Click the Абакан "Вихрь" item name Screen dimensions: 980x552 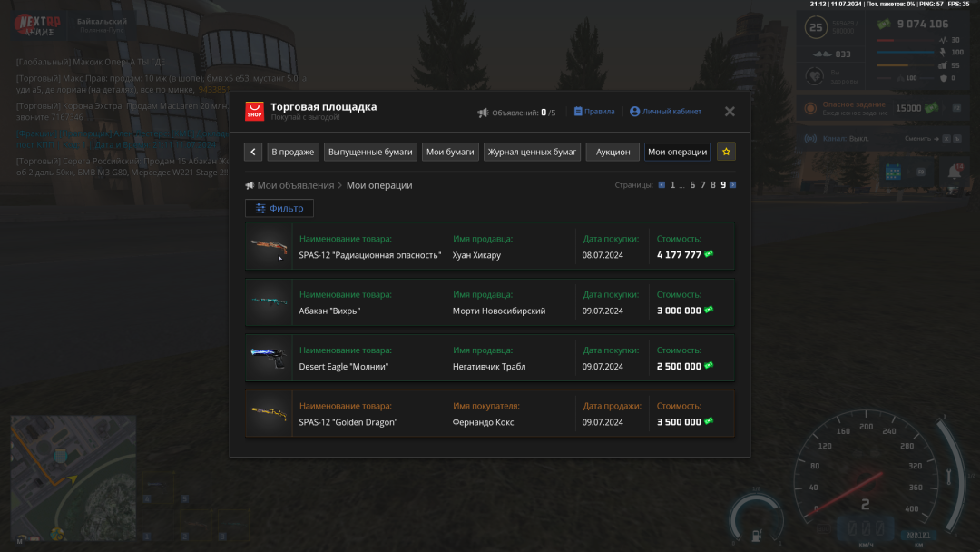329,310
